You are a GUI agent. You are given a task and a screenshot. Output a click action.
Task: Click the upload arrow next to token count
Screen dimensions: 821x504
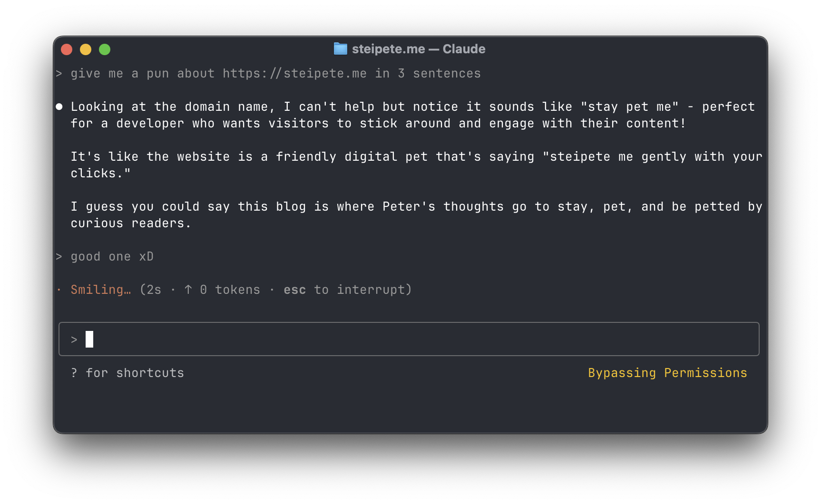[x=187, y=289]
